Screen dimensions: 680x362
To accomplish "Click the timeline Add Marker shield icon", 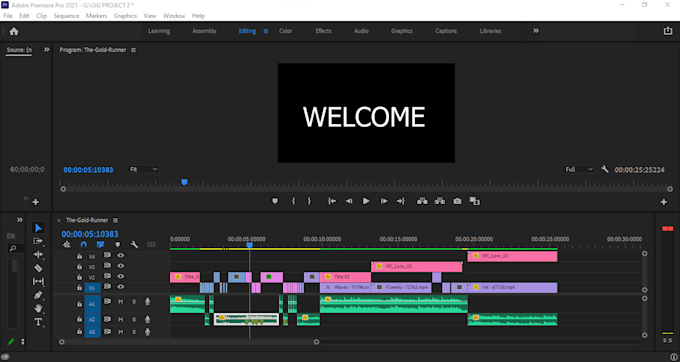I will [x=118, y=245].
